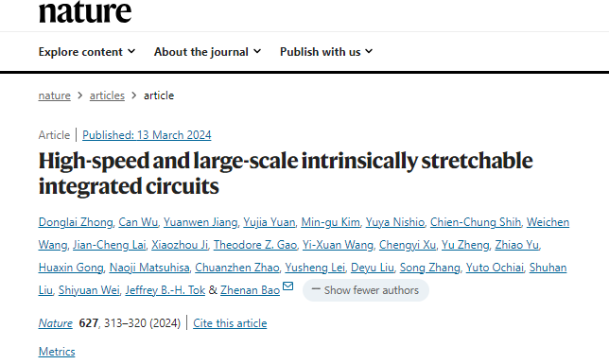Expand the Publish with us menu
Image resolution: width=609 pixels, height=364 pixels.
(326, 52)
